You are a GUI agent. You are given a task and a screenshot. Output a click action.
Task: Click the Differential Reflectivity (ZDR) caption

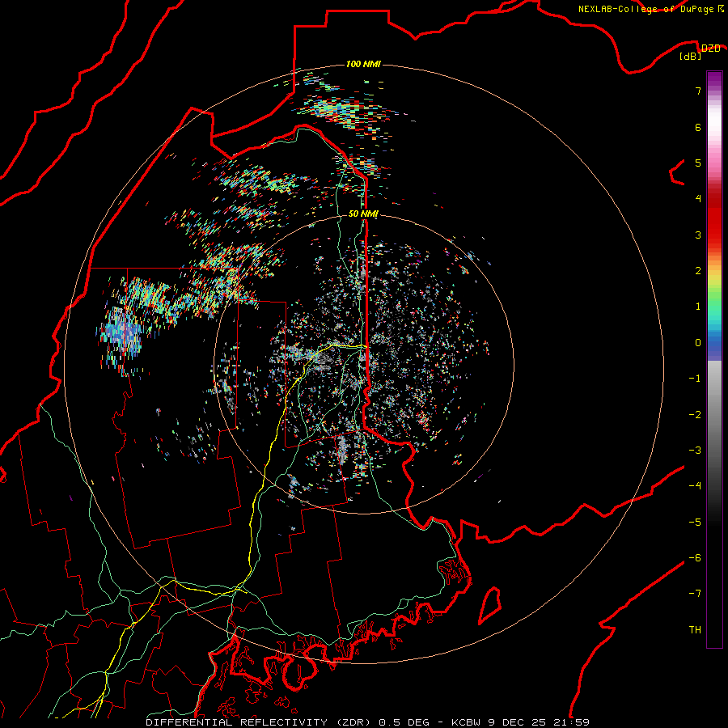click(x=260, y=722)
